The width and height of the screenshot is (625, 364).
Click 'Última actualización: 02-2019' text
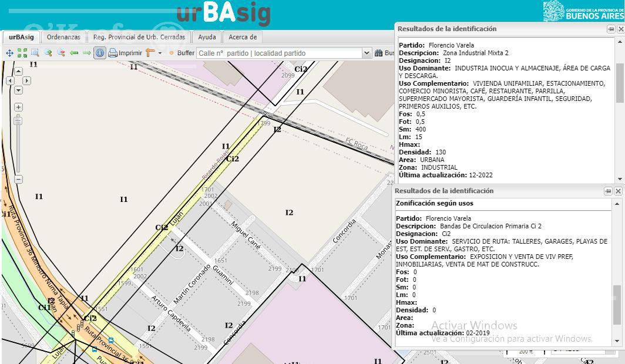(x=442, y=333)
